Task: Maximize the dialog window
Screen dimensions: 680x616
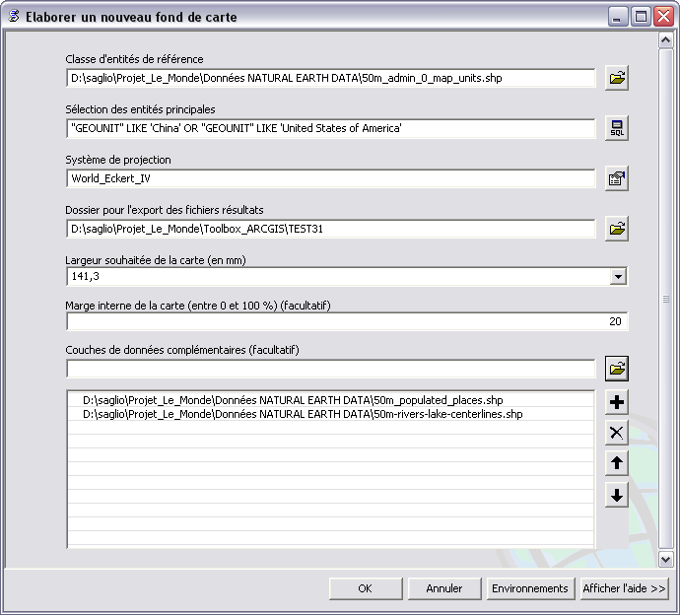Action: point(641,17)
